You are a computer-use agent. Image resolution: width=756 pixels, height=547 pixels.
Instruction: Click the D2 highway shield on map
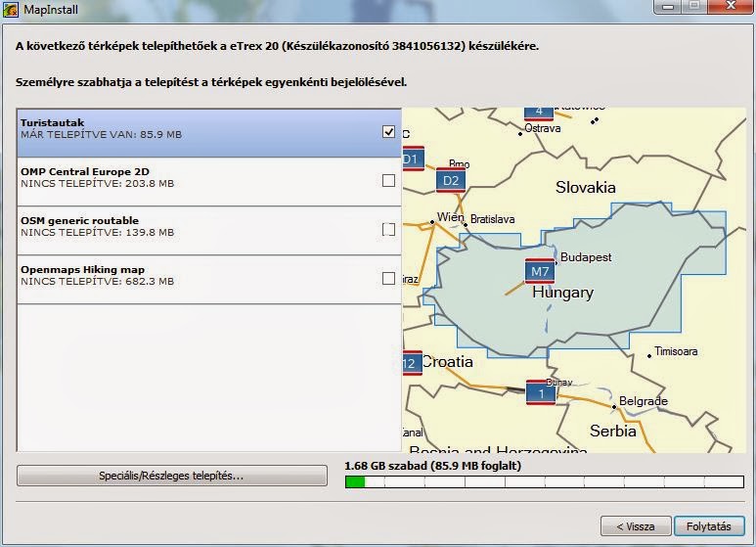(x=451, y=180)
